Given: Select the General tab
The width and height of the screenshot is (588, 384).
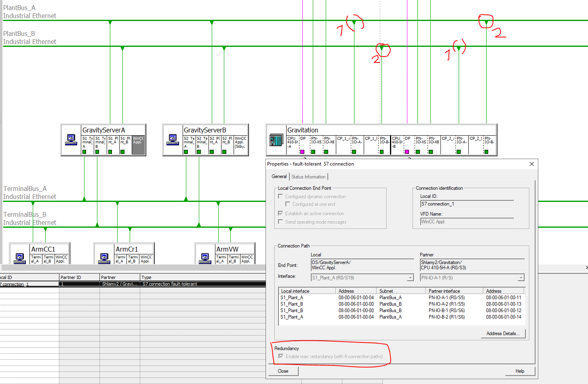Looking at the screenshot, I should coord(279,176).
